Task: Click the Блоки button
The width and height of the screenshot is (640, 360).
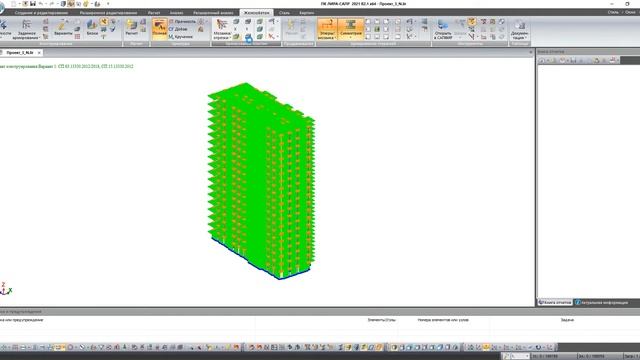Action: (92, 28)
